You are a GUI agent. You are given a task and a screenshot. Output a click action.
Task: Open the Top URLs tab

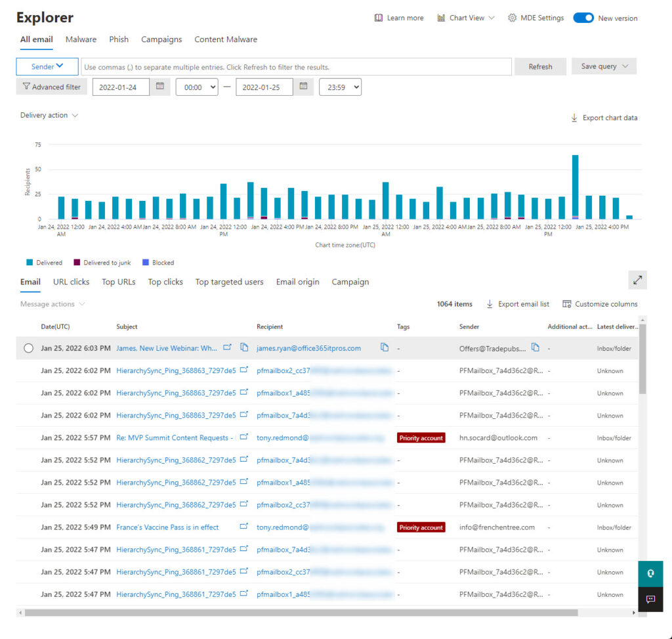(119, 282)
